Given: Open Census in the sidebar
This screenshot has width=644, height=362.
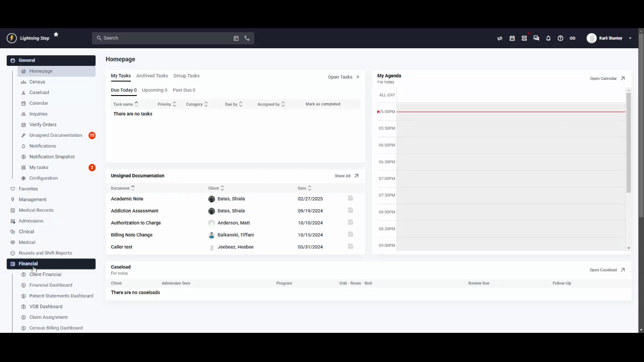Looking at the screenshot, I should point(37,82).
